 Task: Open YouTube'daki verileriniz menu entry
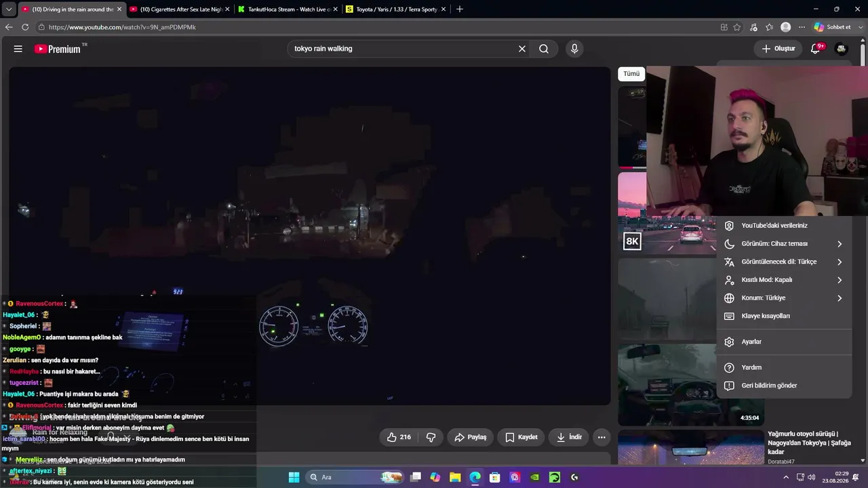click(784, 226)
